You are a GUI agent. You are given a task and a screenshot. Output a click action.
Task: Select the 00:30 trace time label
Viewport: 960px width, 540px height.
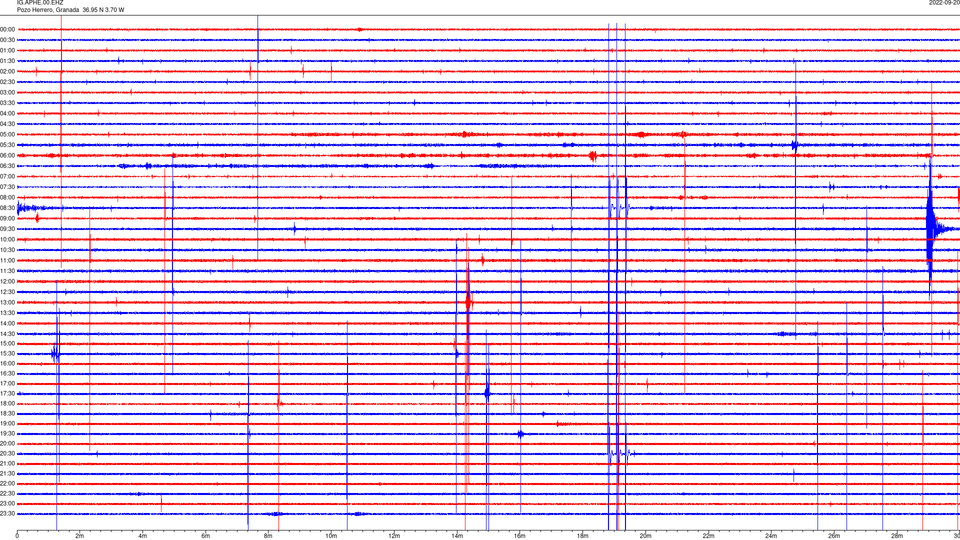point(7,40)
